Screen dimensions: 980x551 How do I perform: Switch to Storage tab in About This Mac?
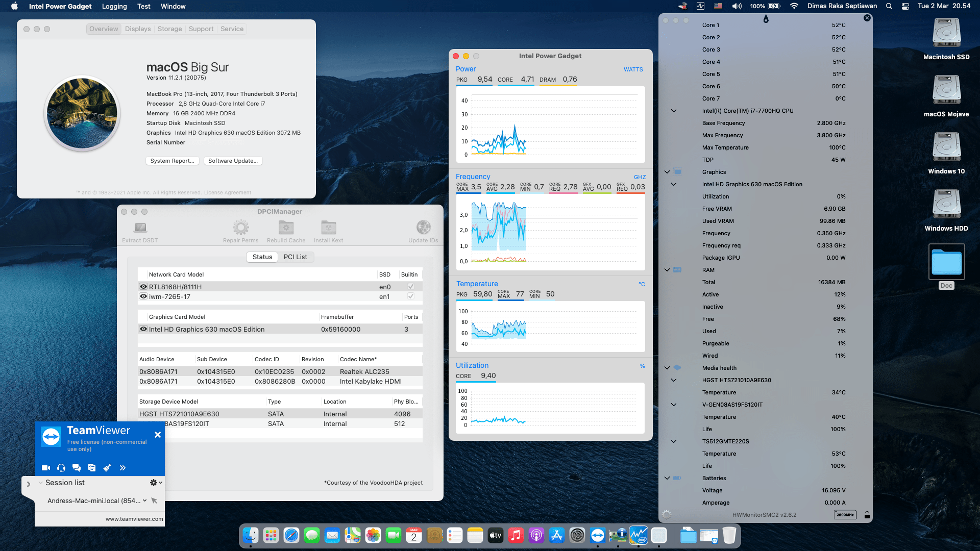coord(170,29)
